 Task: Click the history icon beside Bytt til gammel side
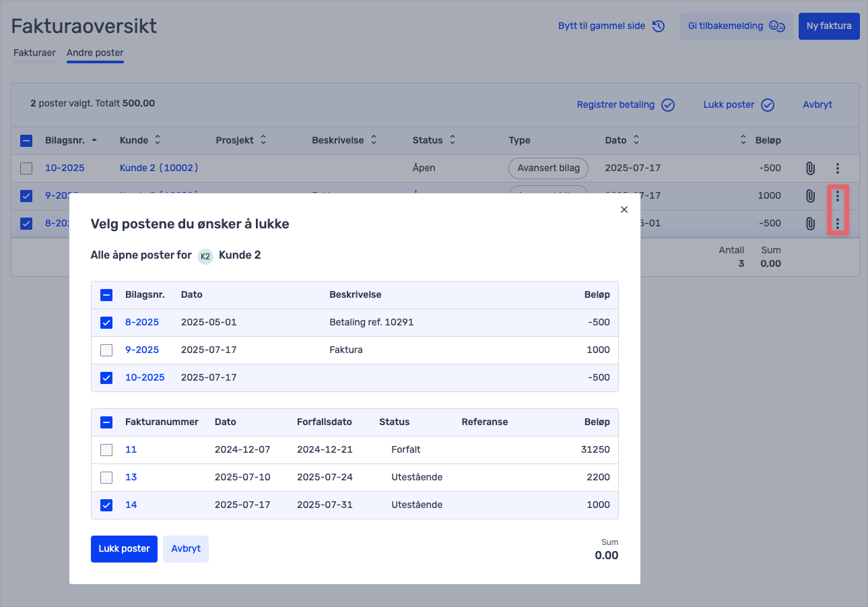coord(659,26)
